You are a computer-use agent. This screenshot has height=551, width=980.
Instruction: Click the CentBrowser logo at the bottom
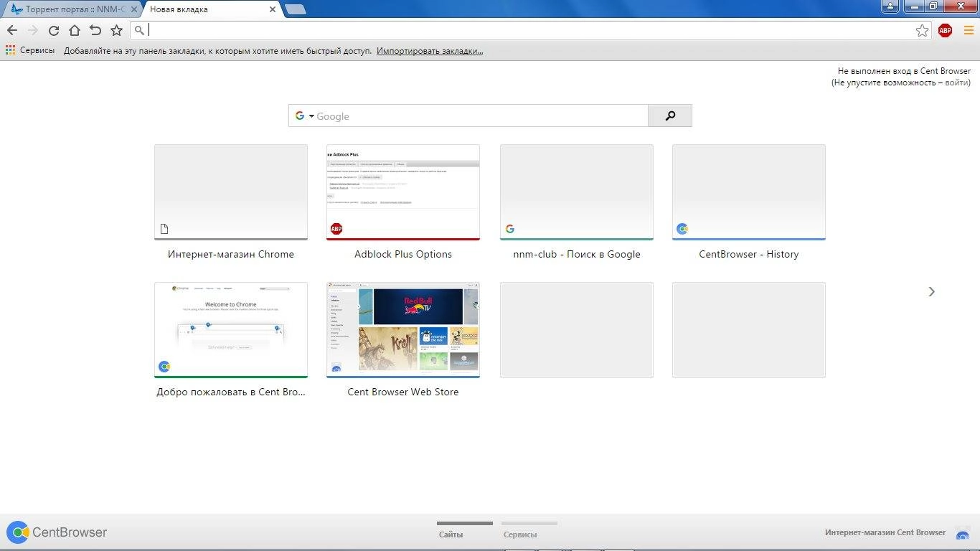(57, 532)
